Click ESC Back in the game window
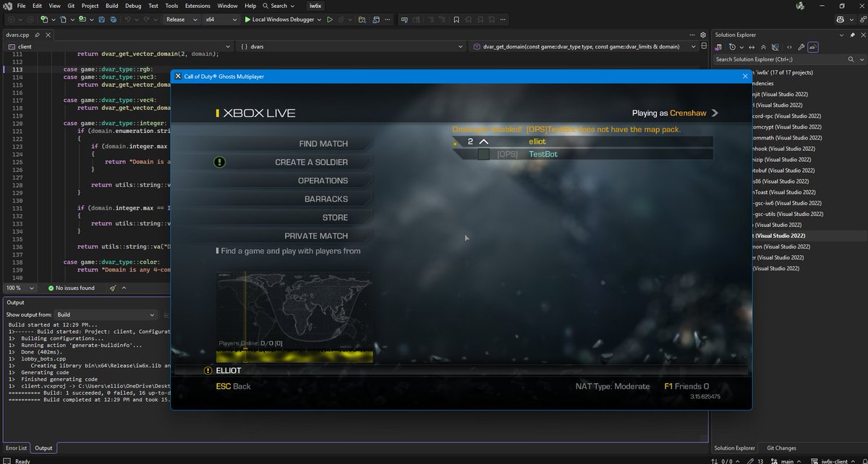 [x=233, y=387]
